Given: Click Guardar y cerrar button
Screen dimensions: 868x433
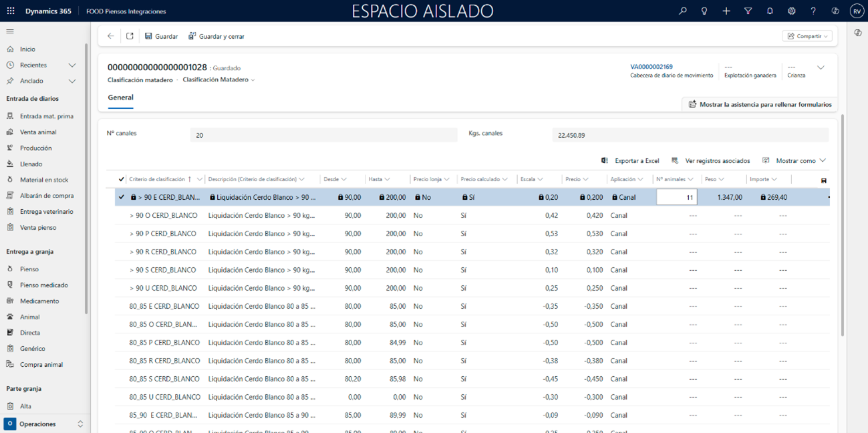Looking at the screenshot, I should click(x=216, y=36).
